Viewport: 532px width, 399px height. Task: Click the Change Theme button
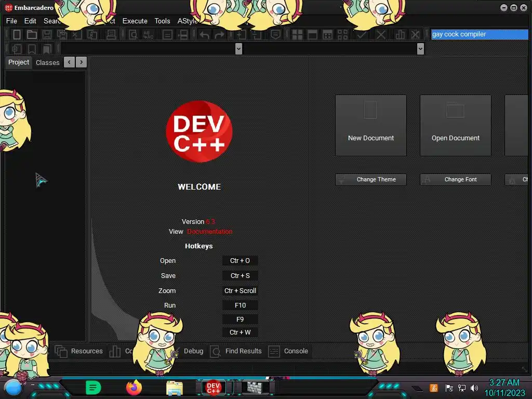(371, 179)
